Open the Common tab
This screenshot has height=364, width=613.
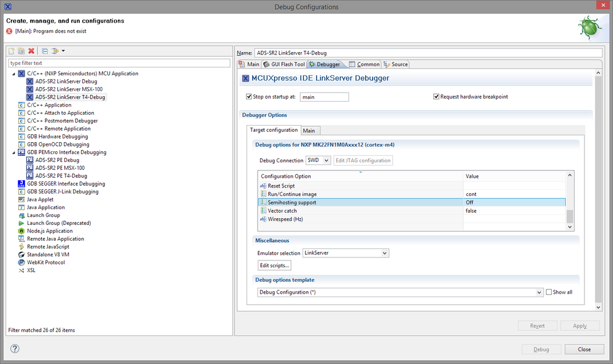(x=364, y=64)
